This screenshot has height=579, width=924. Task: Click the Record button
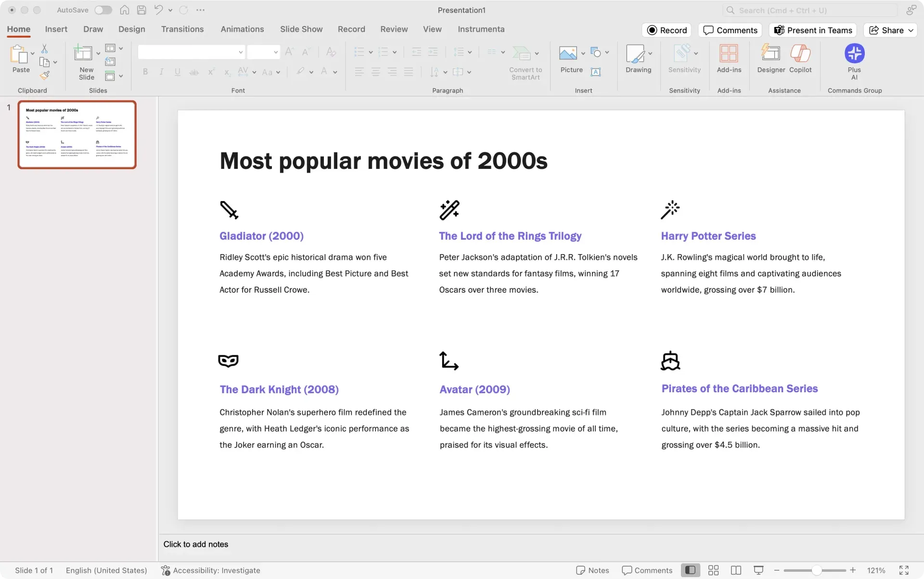pos(667,30)
